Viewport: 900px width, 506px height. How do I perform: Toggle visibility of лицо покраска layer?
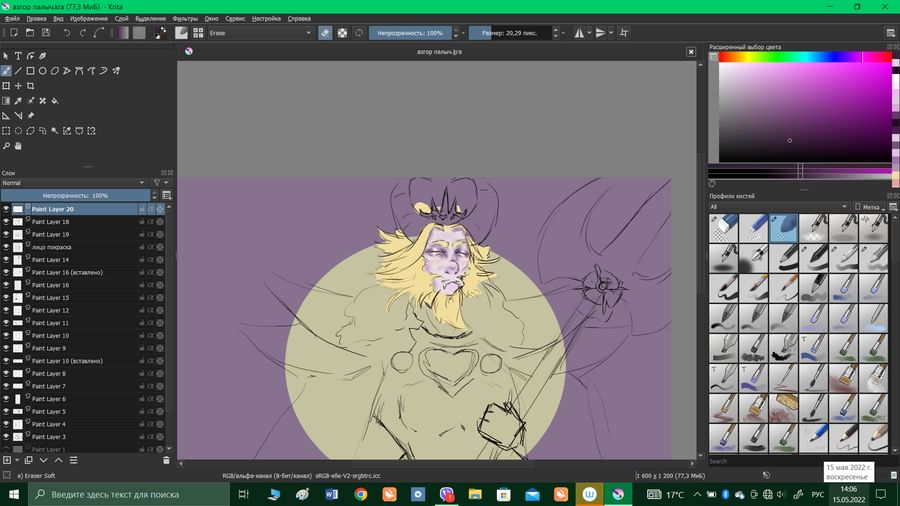coord(6,247)
